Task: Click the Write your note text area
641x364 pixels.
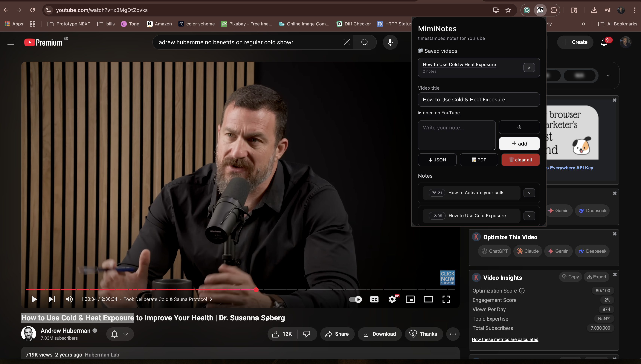Action: click(x=457, y=135)
